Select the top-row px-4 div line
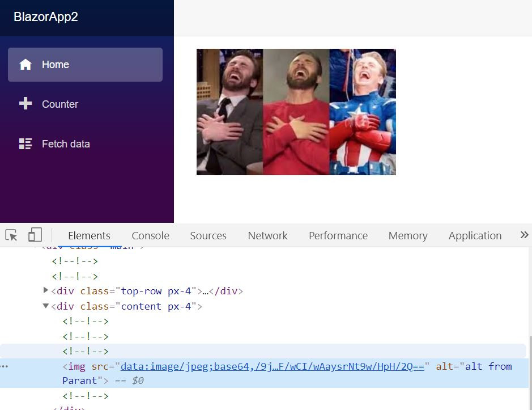The height and width of the screenshot is (410, 532). (x=147, y=291)
